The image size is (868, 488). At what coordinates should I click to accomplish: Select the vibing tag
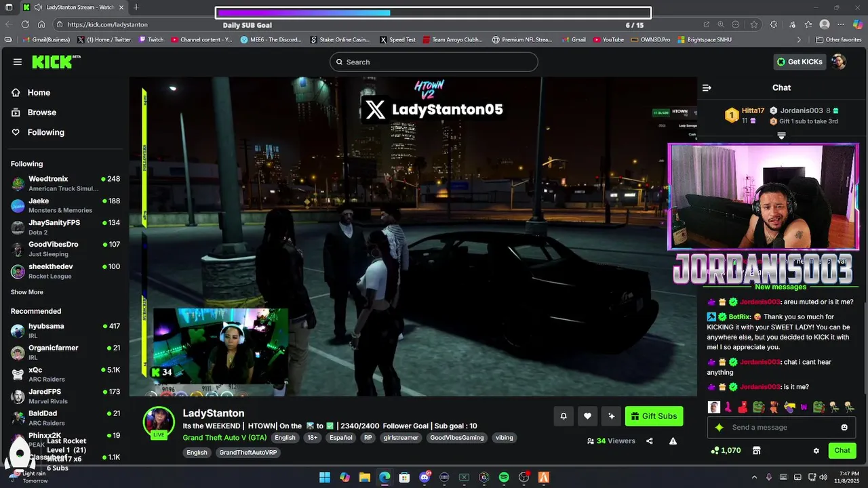coord(504,438)
